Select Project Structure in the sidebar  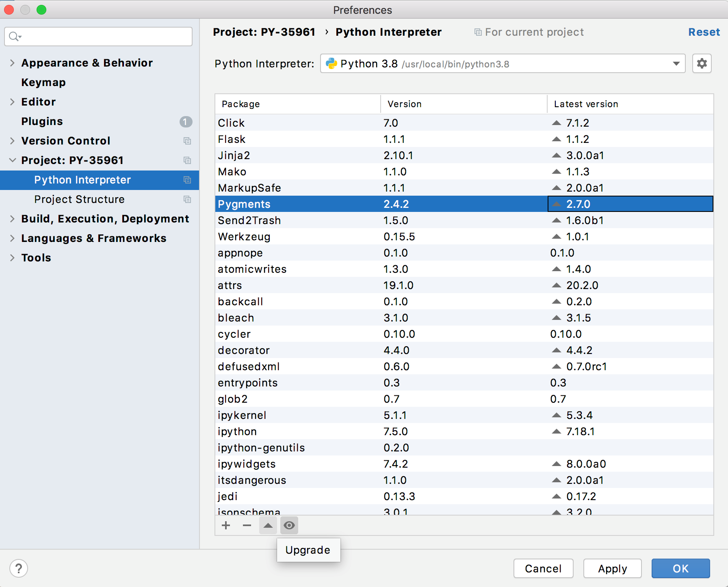pyautogui.click(x=79, y=199)
